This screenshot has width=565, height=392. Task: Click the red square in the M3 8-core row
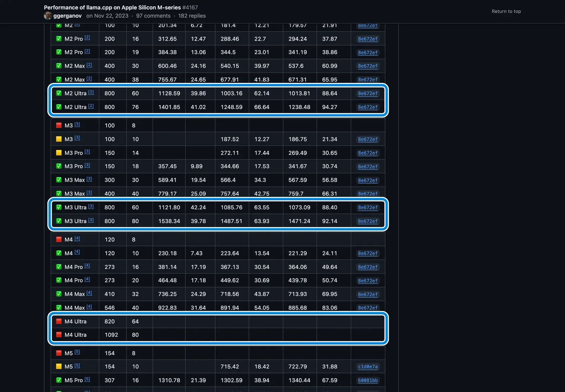(x=59, y=125)
